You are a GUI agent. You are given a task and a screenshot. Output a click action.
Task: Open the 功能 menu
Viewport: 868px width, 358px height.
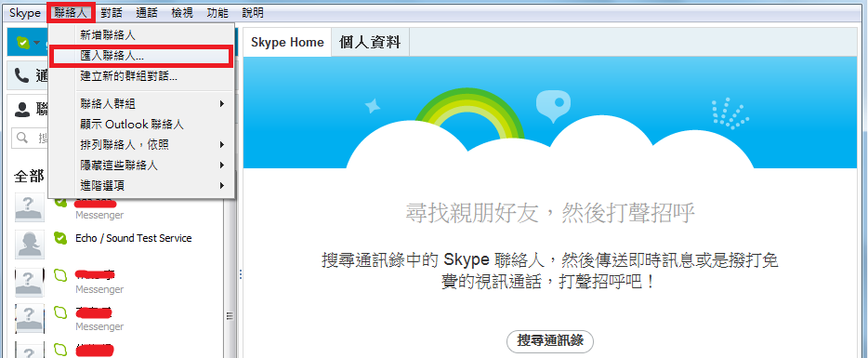pos(217,13)
